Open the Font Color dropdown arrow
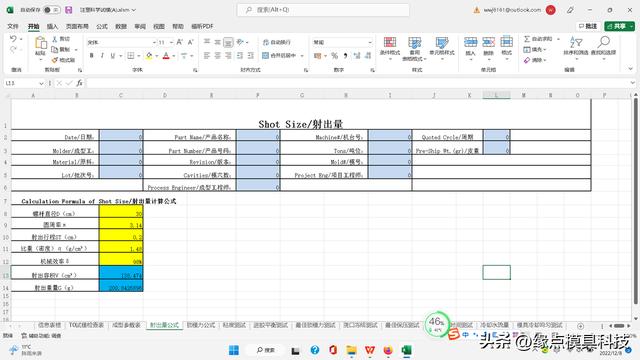 [x=174, y=56]
